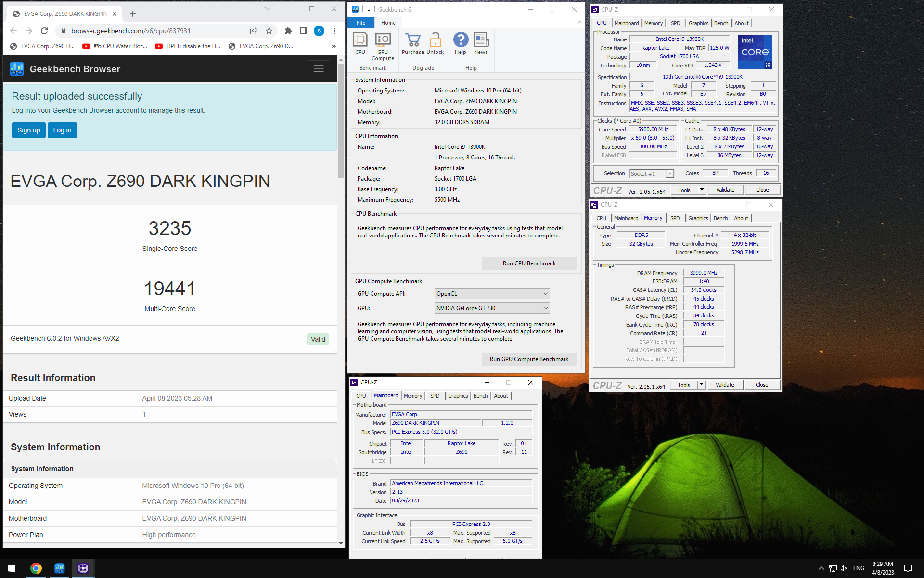
Task: Click the Valid badge on result page
Action: click(x=318, y=339)
